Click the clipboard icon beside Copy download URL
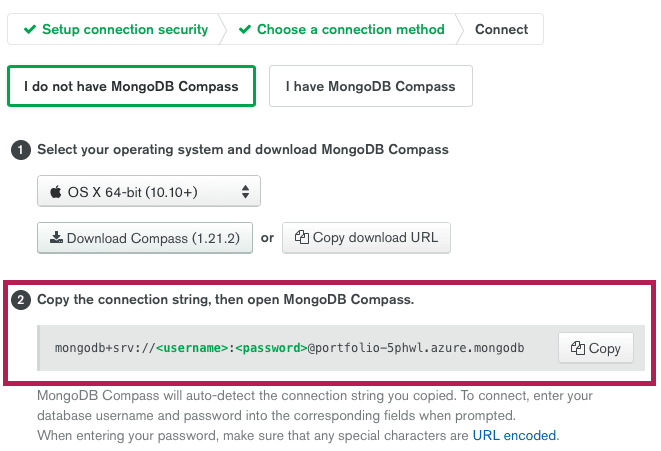 [x=302, y=237]
